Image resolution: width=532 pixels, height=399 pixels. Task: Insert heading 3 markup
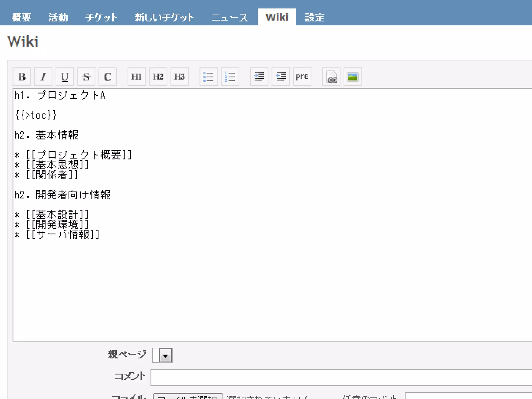[179, 77]
